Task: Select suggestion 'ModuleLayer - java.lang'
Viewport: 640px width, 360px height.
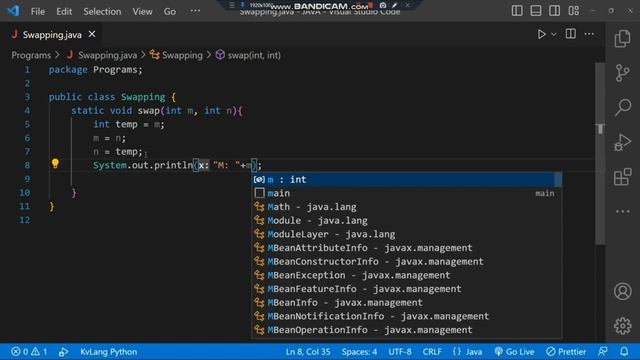Action: [407, 234]
